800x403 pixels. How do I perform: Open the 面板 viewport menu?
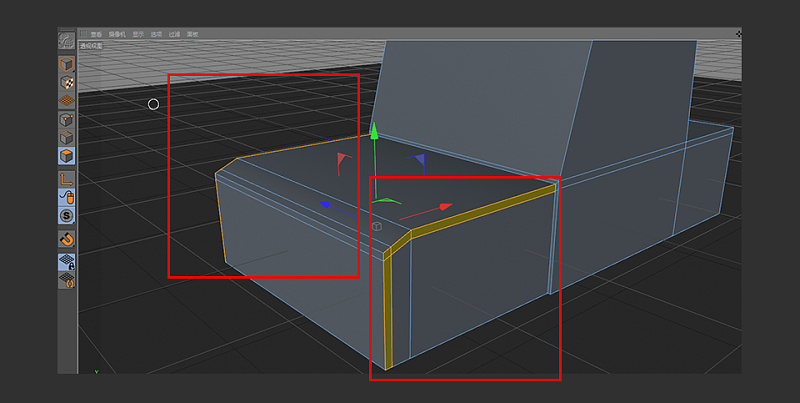pos(192,34)
